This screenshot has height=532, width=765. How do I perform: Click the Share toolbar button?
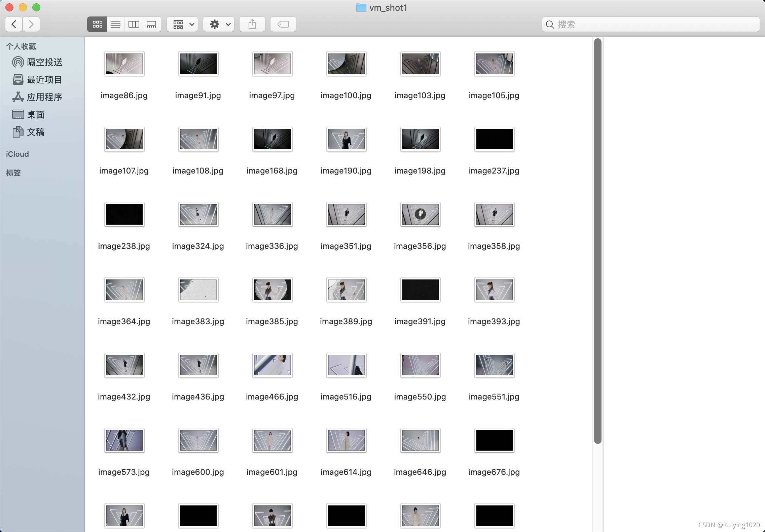pyautogui.click(x=252, y=24)
